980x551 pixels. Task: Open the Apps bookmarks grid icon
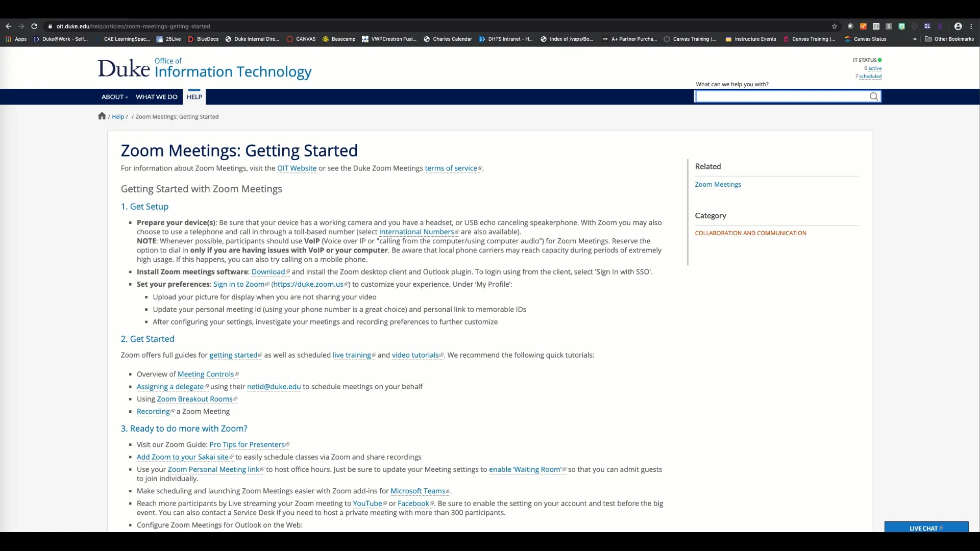(8, 39)
